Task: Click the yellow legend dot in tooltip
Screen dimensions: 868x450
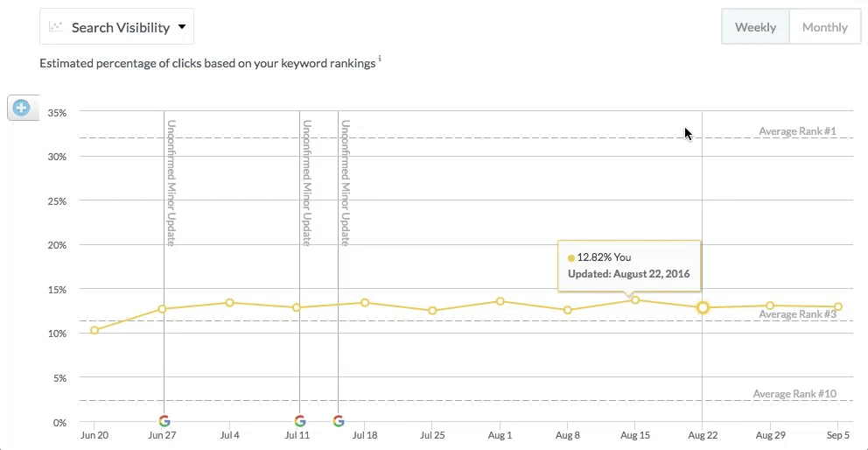Action: (x=571, y=257)
